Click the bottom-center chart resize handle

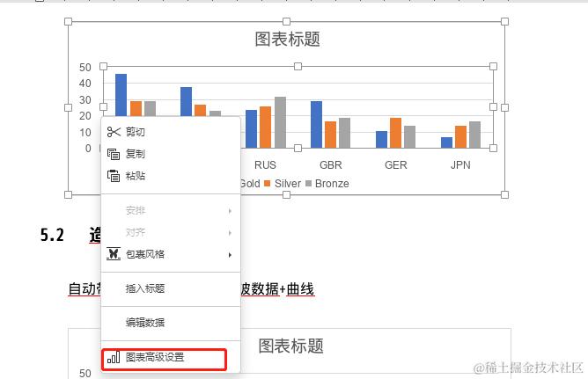[x=286, y=194]
